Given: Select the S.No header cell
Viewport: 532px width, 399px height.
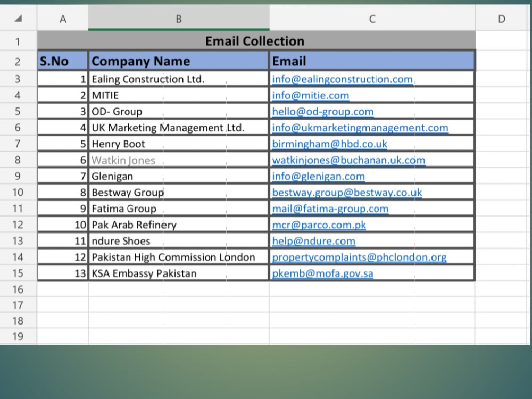Looking at the screenshot, I should pyautogui.click(x=62, y=61).
